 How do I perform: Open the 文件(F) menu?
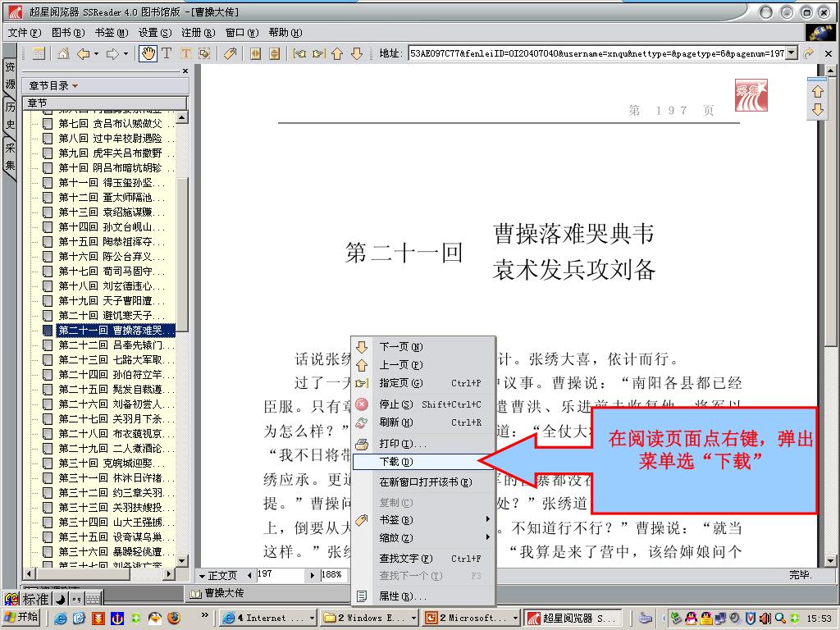click(25, 33)
